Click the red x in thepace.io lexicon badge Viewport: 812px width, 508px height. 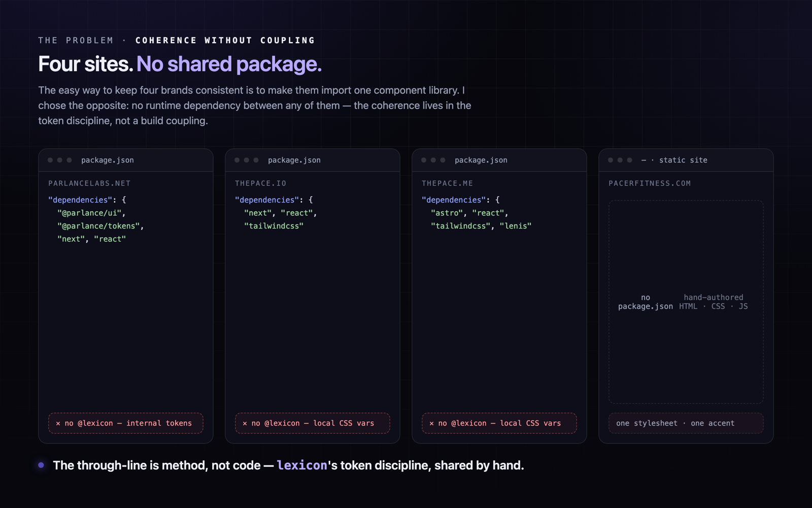pyautogui.click(x=245, y=423)
